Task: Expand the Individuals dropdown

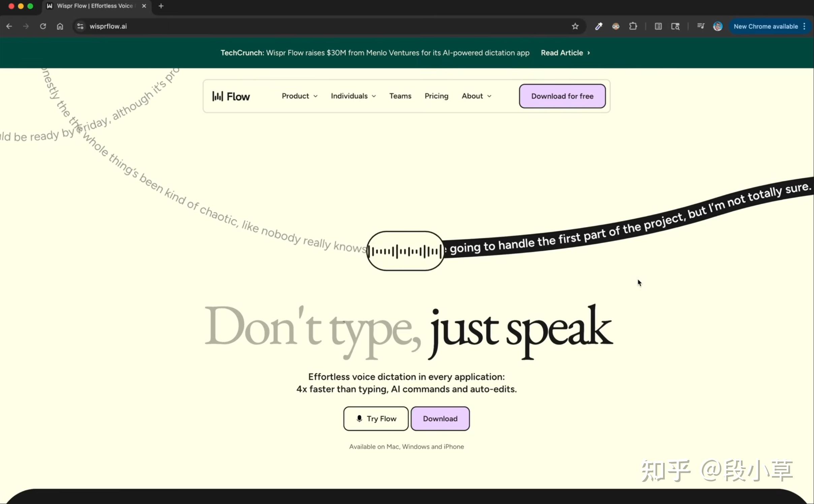Action: pos(353,96)
